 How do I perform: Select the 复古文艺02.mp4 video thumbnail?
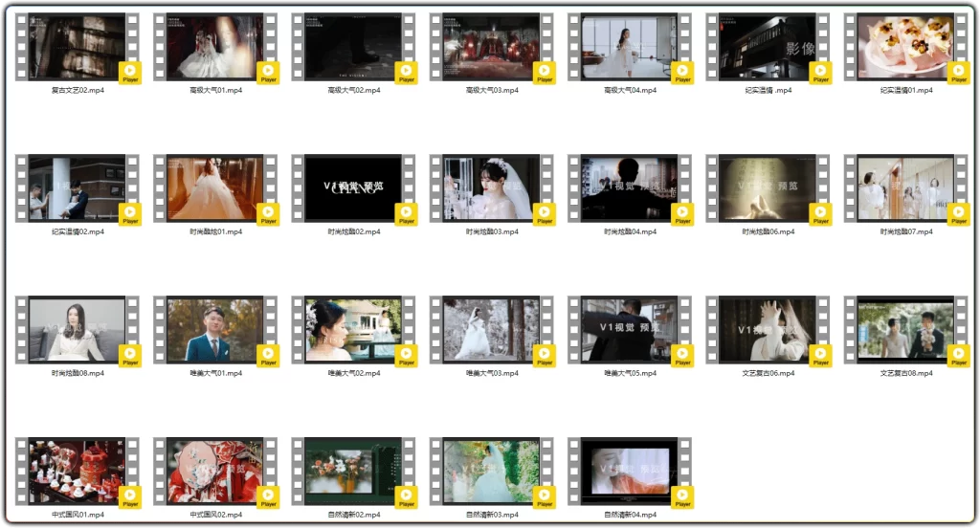coord(77,47)
